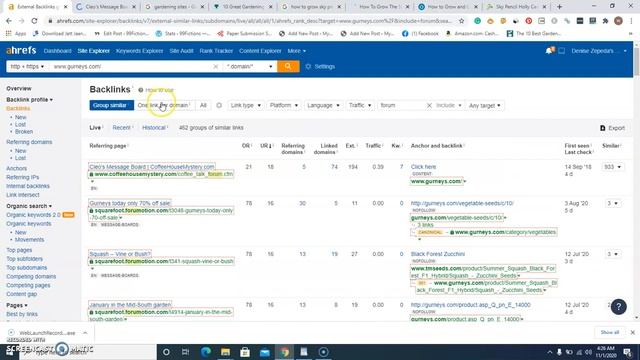640x360 pixels.
Task: Open the Mail app in taskbar
Action: point(264,352)
